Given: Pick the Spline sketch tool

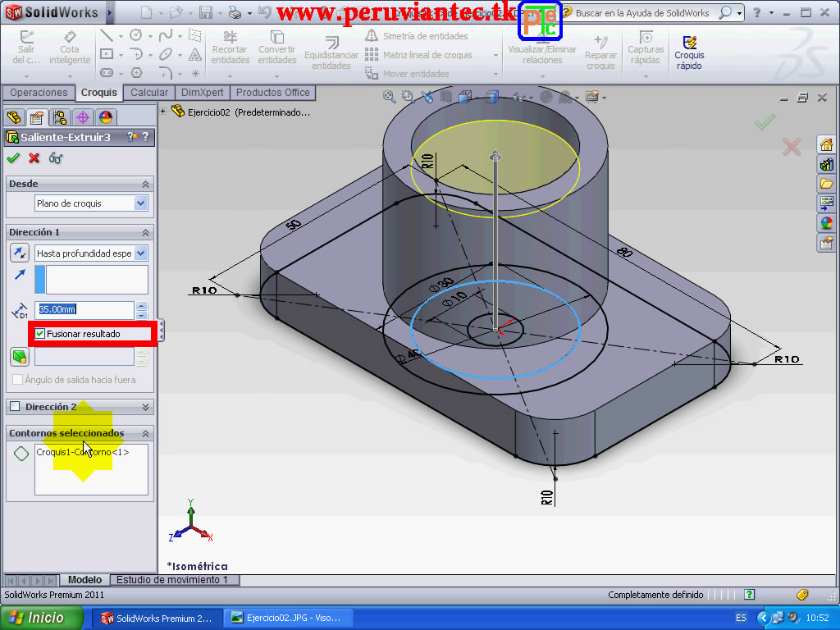Looking at the screenshot, I should [x=166, y=35].
